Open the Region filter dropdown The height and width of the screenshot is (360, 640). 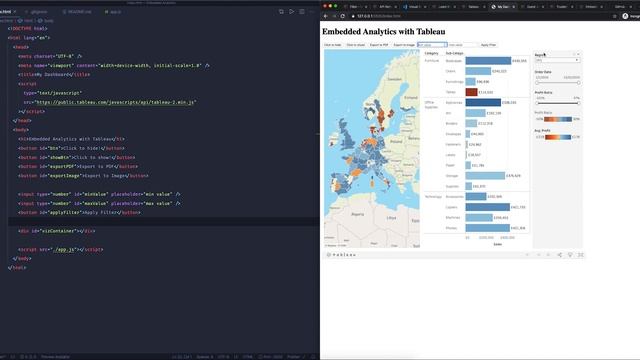click(x=557, y=60)
